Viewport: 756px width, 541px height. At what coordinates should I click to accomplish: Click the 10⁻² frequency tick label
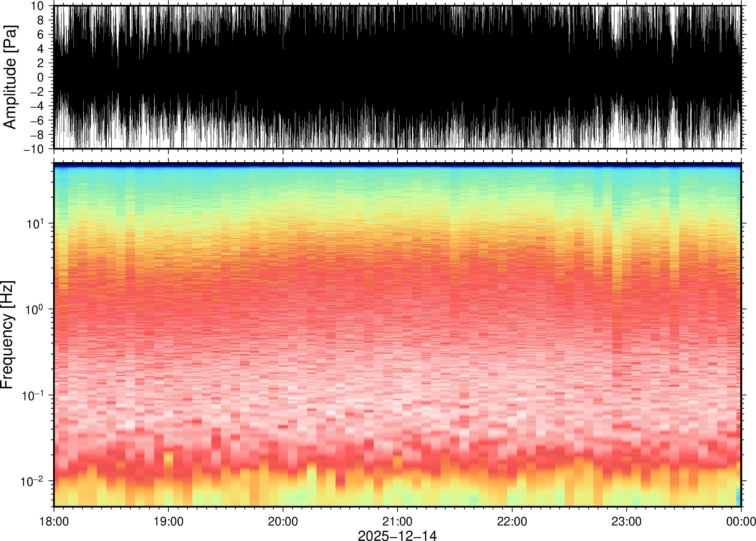(x=32, y=481)
